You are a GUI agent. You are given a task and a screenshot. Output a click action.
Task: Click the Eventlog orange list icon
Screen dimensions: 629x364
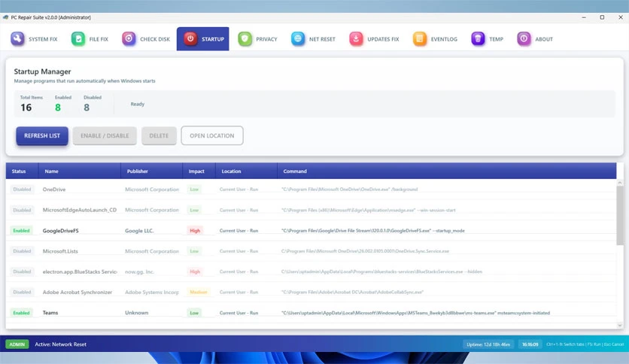click(420, 39)
